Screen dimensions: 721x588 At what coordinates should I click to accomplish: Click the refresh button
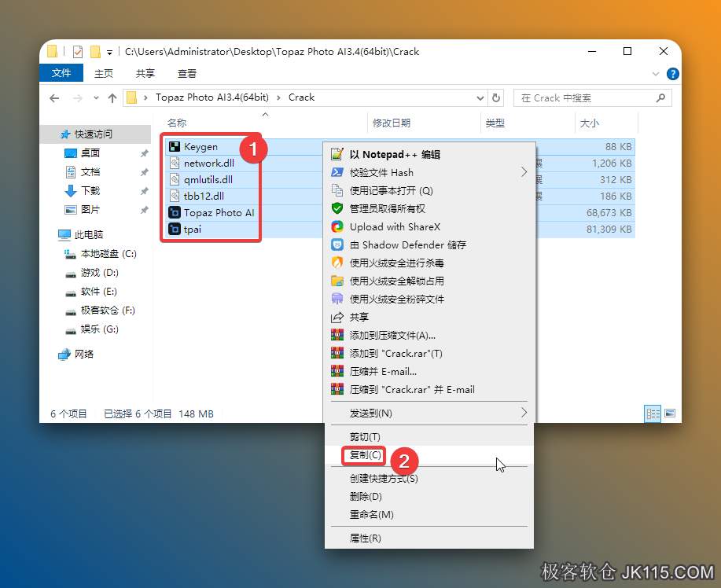point(495,98)
